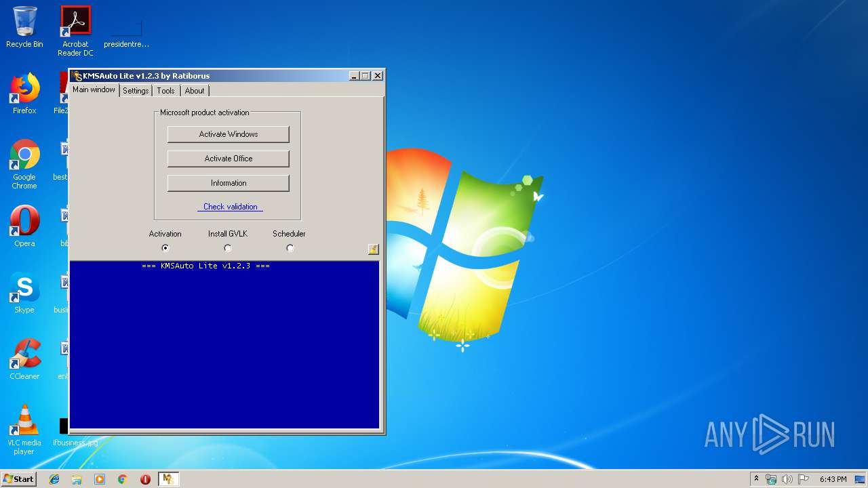This screenshot has height=488, width=868.
Task: Open Windows Media Player from taskbar
Action: click(100, 479)
